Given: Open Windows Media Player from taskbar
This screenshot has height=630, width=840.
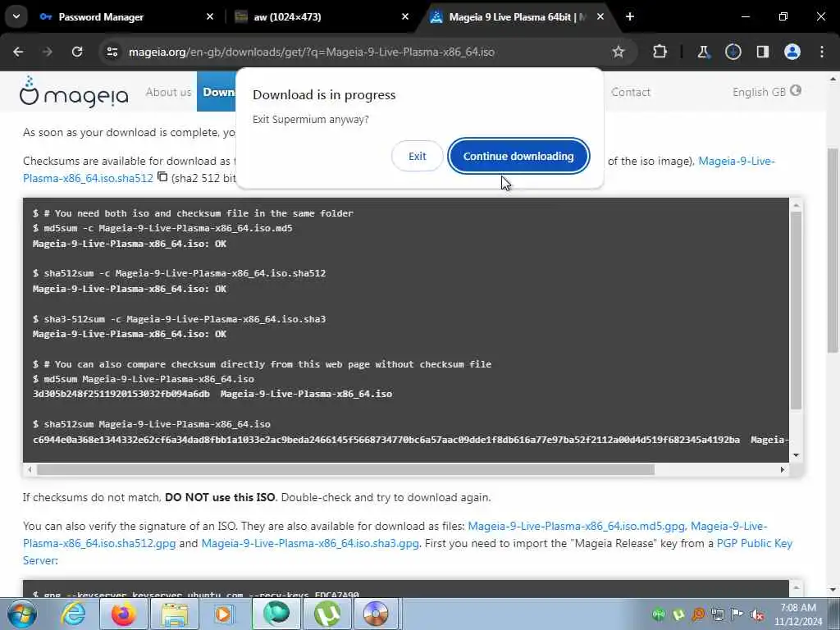Looking at the screenshot, I should [x=223, y=614].
